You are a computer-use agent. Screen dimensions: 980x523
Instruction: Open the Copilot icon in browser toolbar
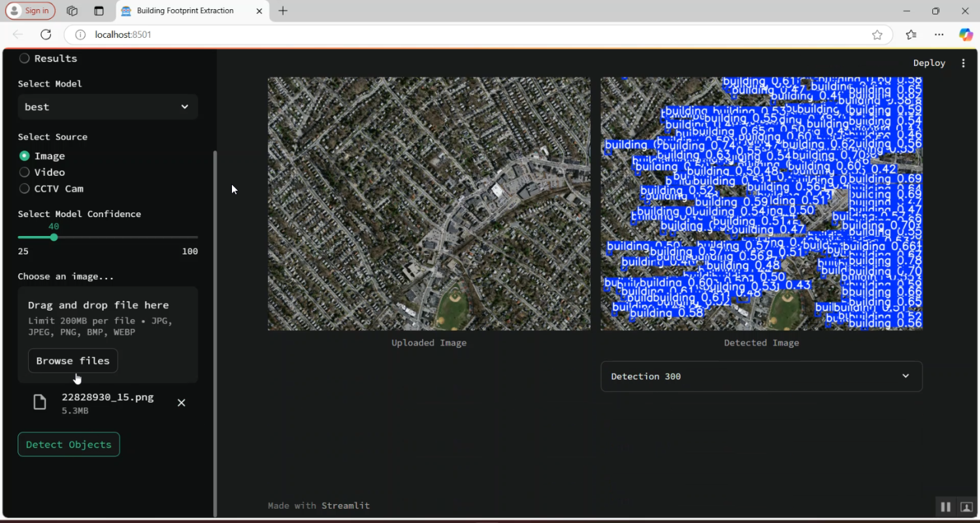point(966,35)
